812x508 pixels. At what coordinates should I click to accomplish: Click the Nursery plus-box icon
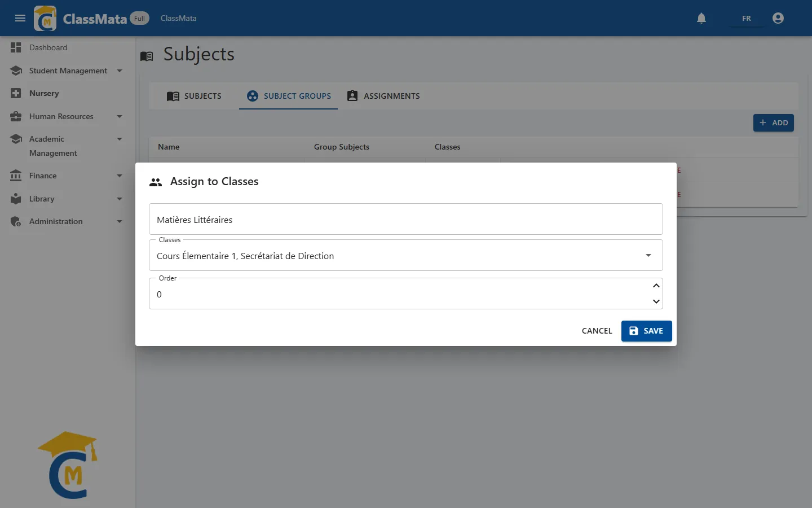(x=16, y=93)
